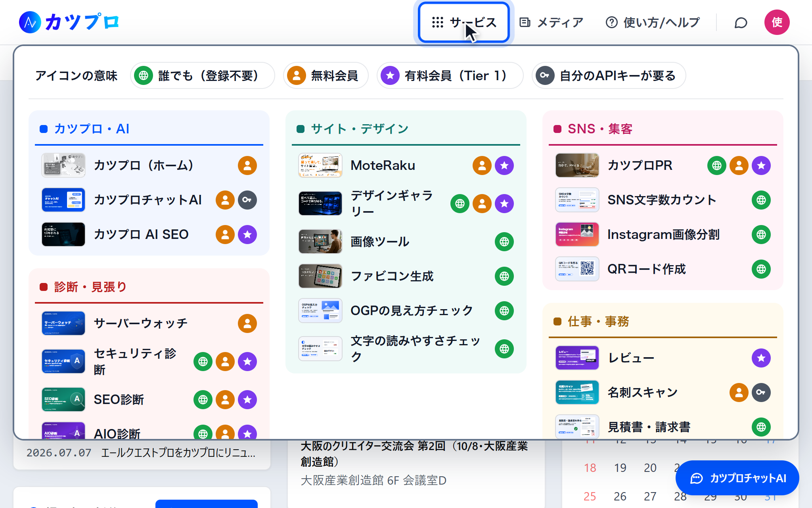Image resolution: width=812 pixels, height=508 pixels.
Task: Click globe icon beside 文字の読みやすさチェック
Action: click(504, 349)
